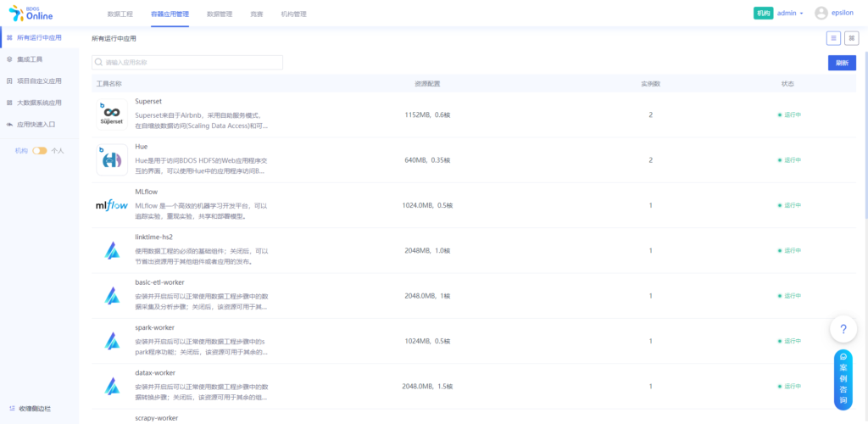Open the admin organization dropdown
This screenshot has height=424, width=868.
pos(790,14)
